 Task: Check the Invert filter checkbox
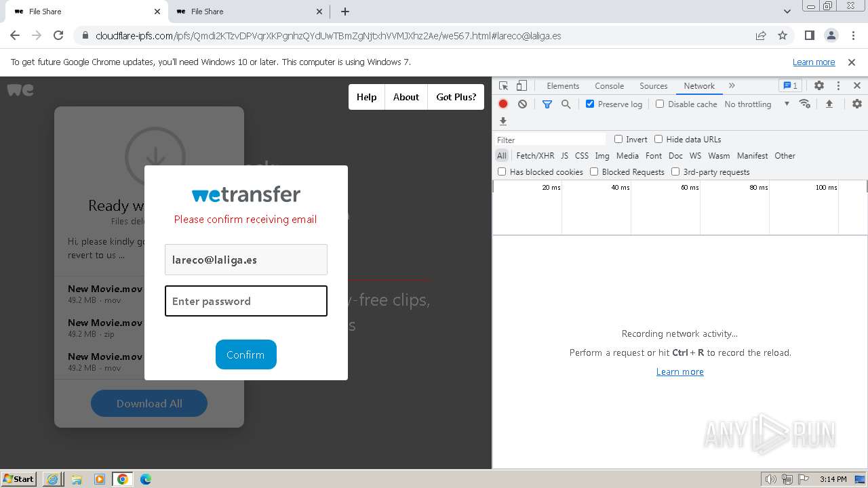pos(618,139)
